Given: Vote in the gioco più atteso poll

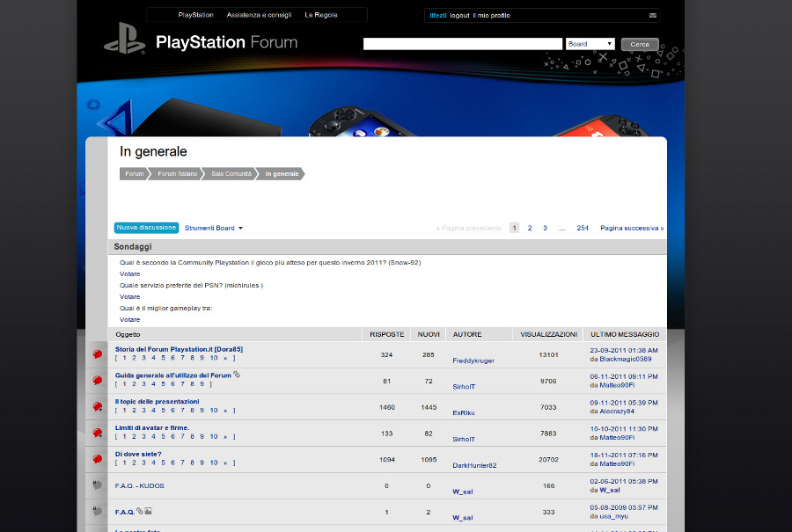Looking at the screenshot, I should [x=130, y=274].
